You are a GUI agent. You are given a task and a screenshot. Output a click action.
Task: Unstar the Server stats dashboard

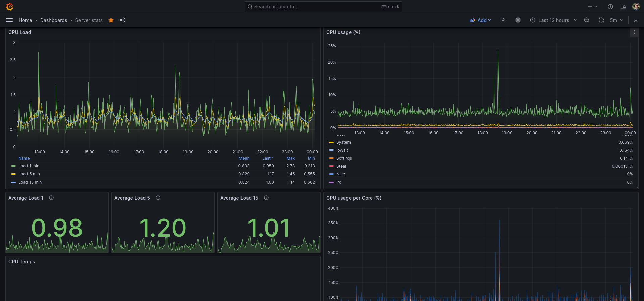click(x=111, y=20)
